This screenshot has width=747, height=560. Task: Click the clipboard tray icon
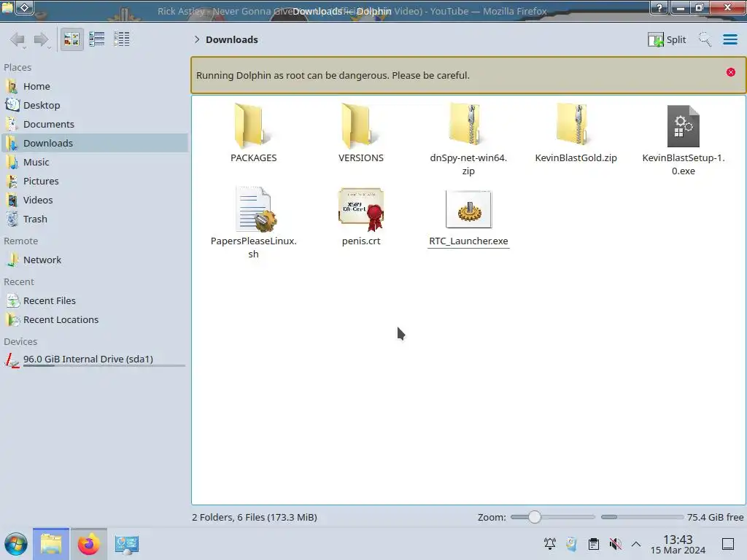593,544
